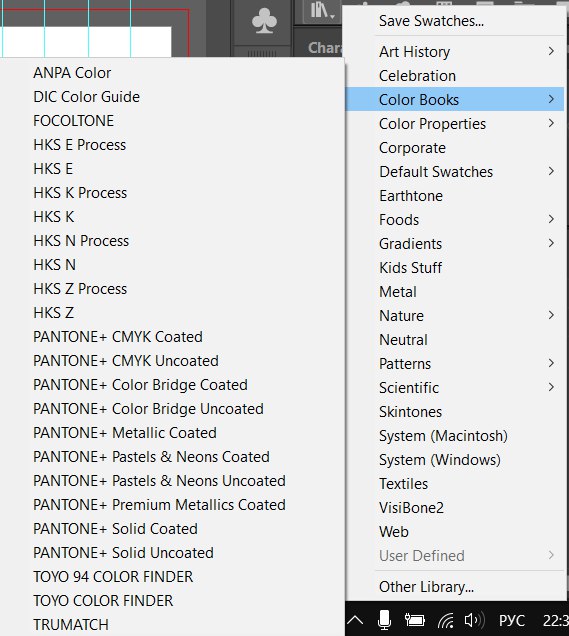The image size is (569, 636).
Task: Click the microphone icon in system tray
Action: 384,620
